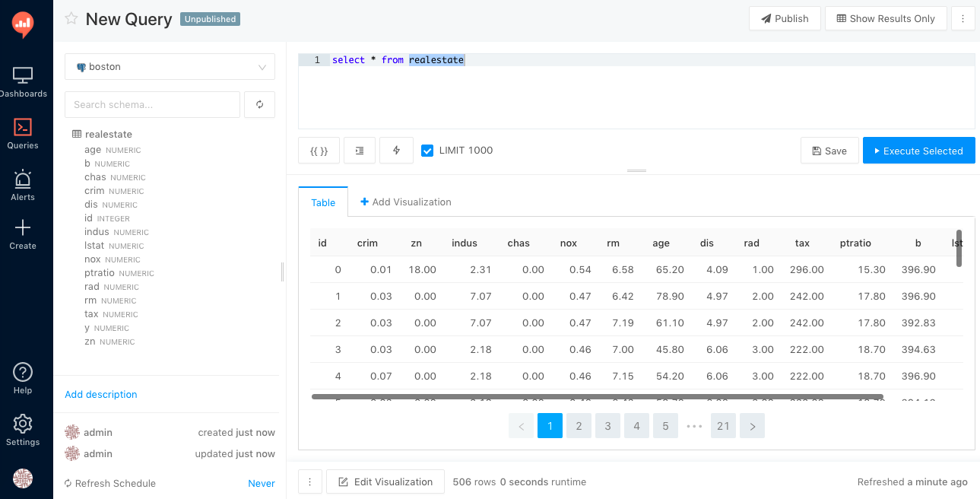Click cell value 65.20 in age column
980x499 pixels.
[x=670, y=270]
